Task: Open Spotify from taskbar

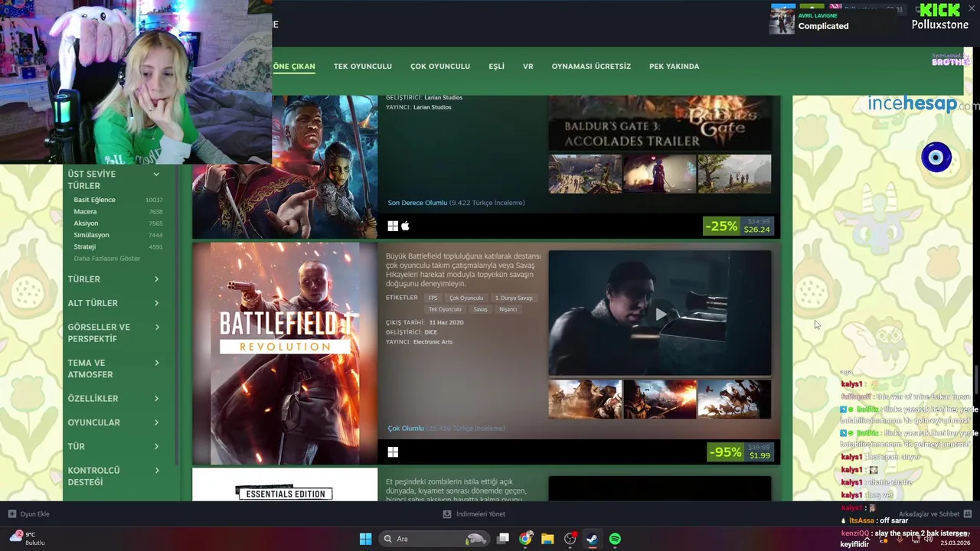Action: [615, 539]
